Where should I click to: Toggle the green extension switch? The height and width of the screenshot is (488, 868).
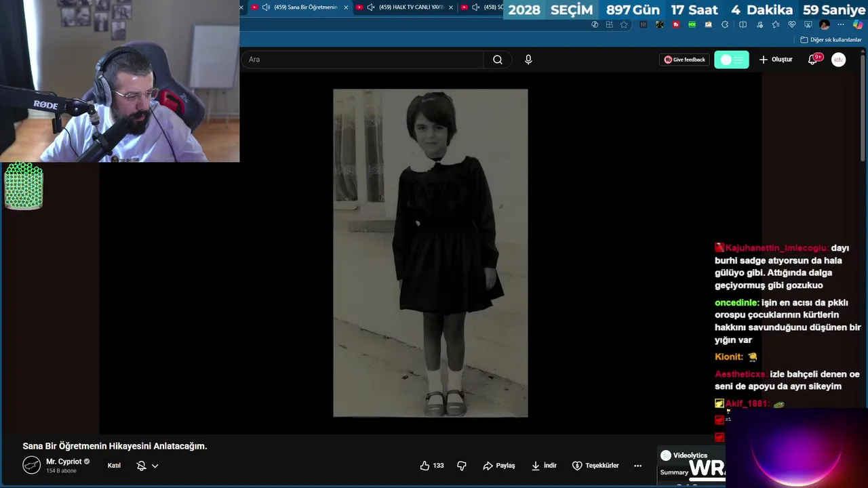732,60
